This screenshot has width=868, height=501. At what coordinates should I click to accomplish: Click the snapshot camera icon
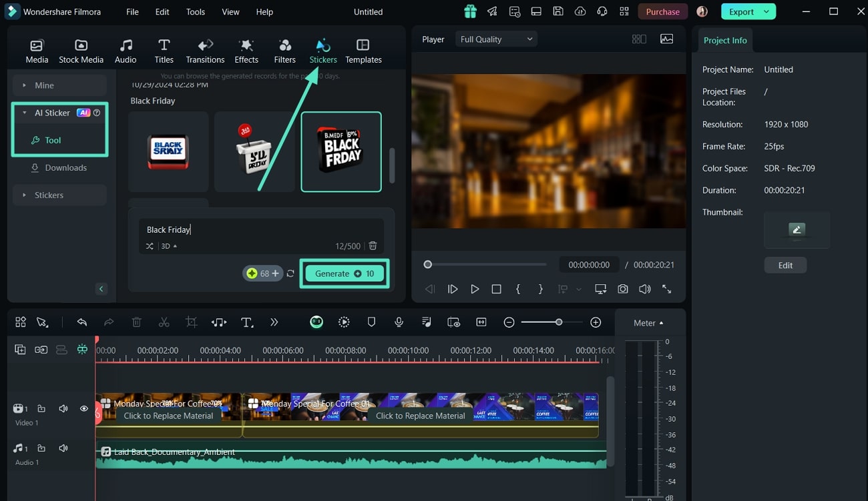(622, 289)
